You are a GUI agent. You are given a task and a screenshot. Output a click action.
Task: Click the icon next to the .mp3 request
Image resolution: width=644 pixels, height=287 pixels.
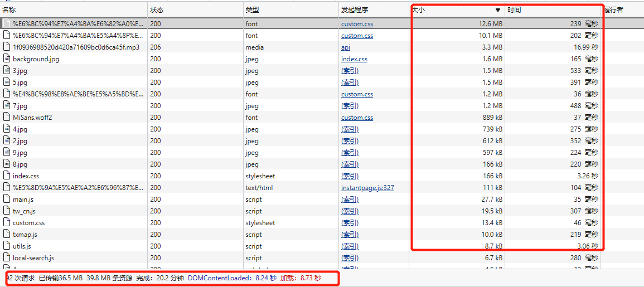(7, 47)
